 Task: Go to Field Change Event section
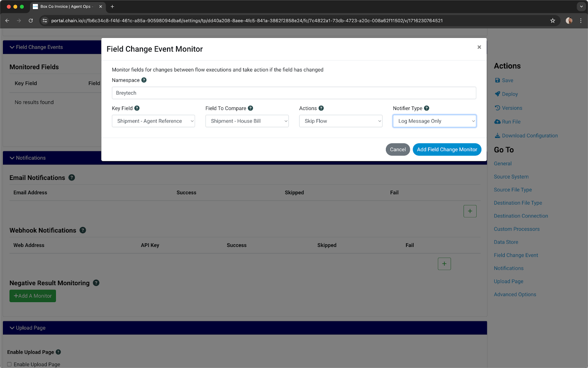pos(516,255)
